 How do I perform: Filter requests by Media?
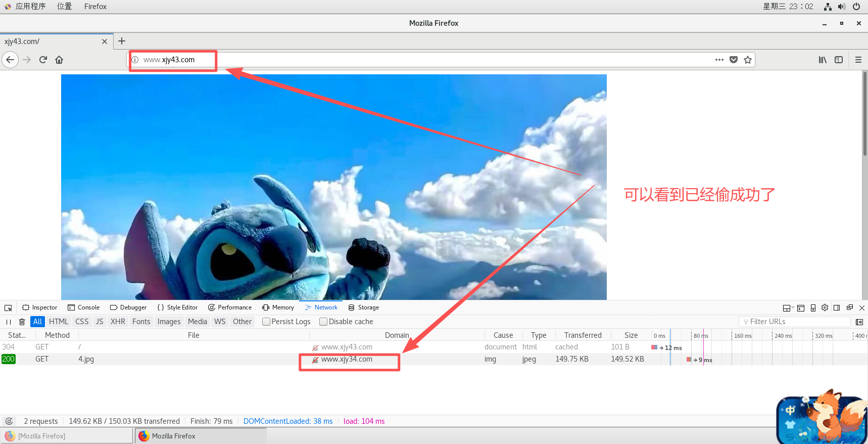tap(198, 322)
